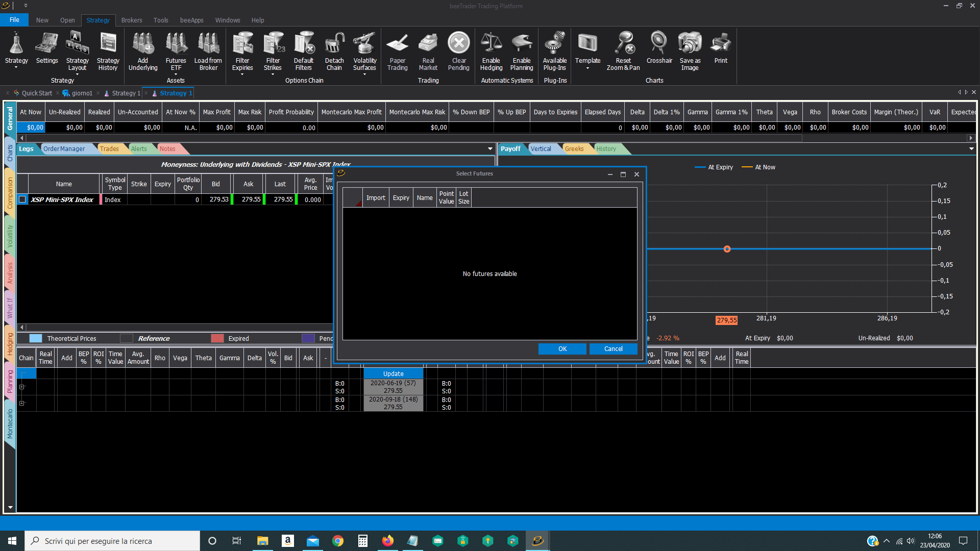Choose the Clear Pending icon
This screenshot has width=980, height=551.
(x=458, y=51)
